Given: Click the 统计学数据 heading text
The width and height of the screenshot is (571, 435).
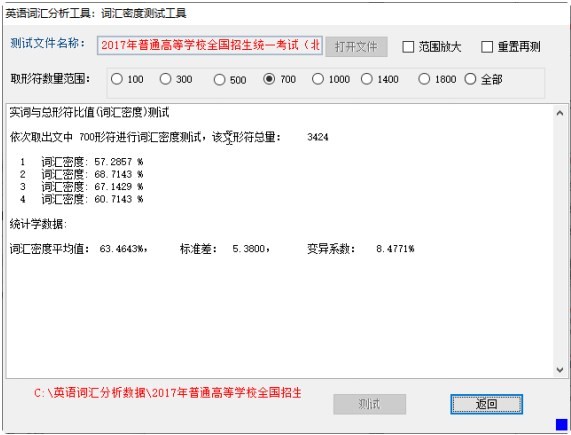Looking at the screenshot, I should click(x=38, y=224).
